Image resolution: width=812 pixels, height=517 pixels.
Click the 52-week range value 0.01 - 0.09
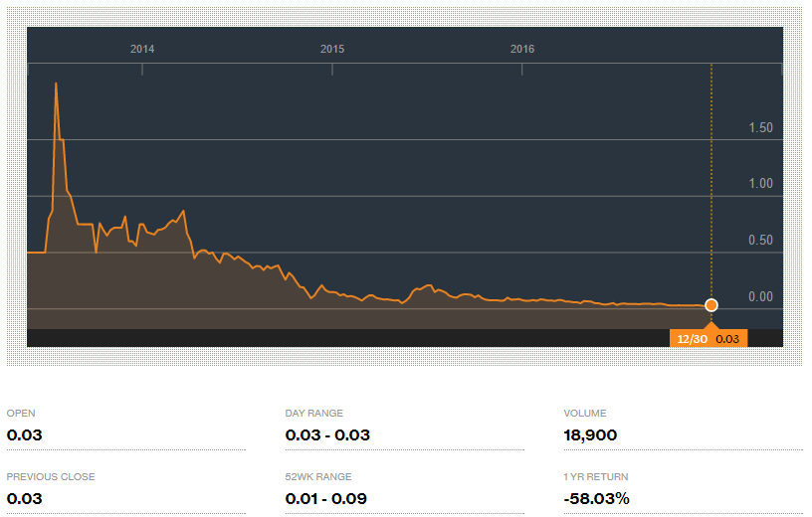click(x=325, y=498)
